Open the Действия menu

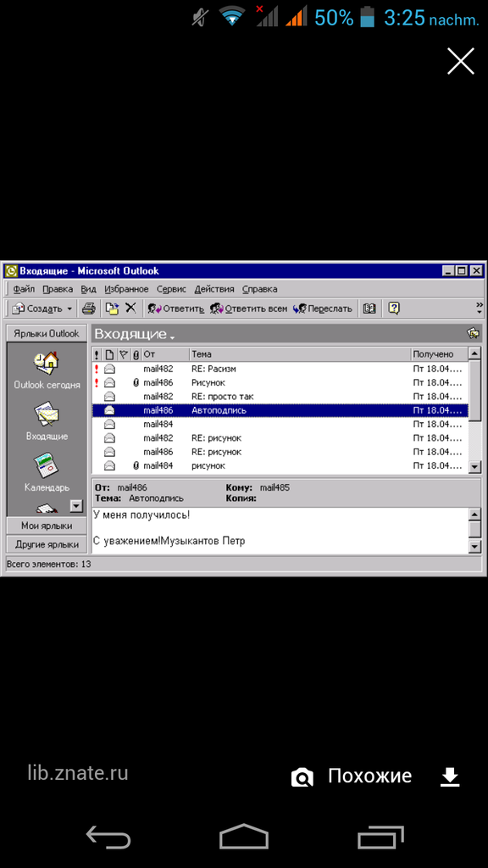click(x=214, y=289)
